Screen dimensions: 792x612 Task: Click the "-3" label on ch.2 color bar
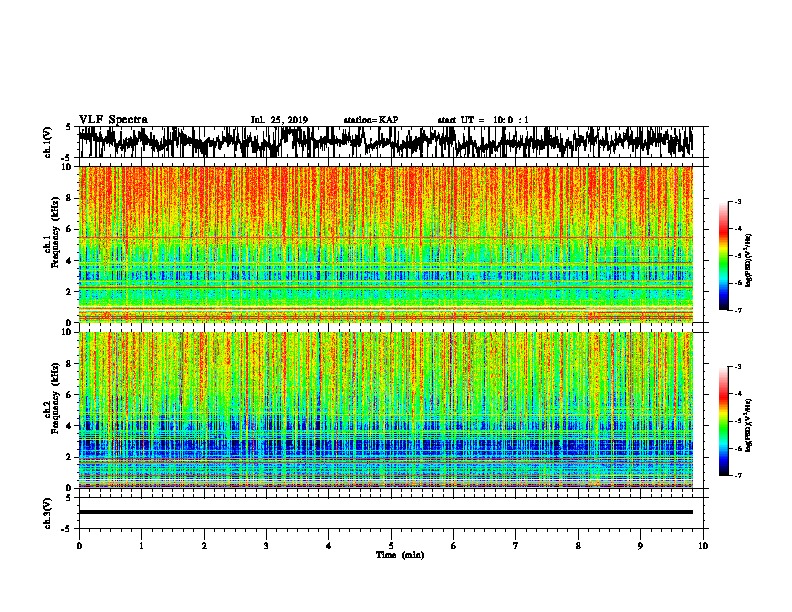coord(738,367)
